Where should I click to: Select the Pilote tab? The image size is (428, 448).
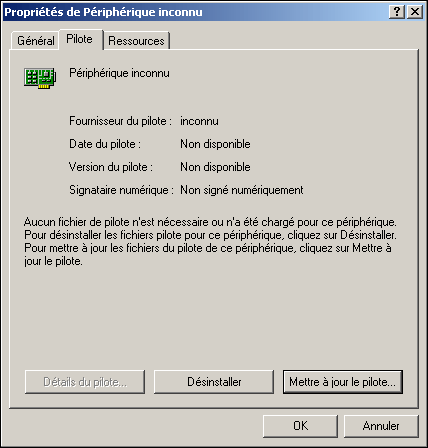[x=80, y=39]
